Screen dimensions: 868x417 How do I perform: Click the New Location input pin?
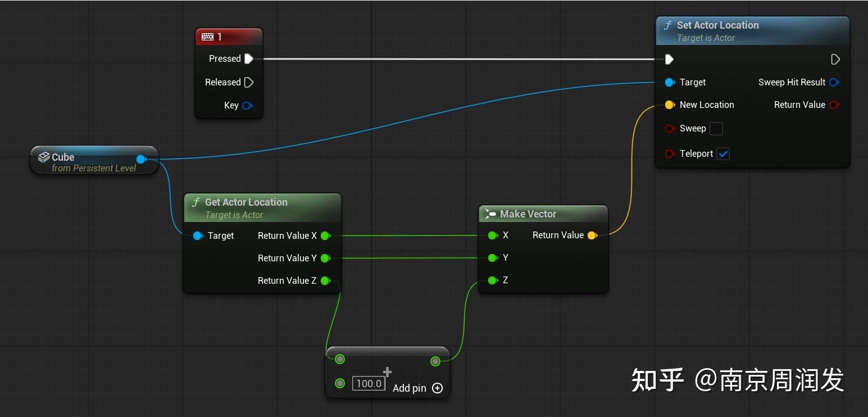670,105
